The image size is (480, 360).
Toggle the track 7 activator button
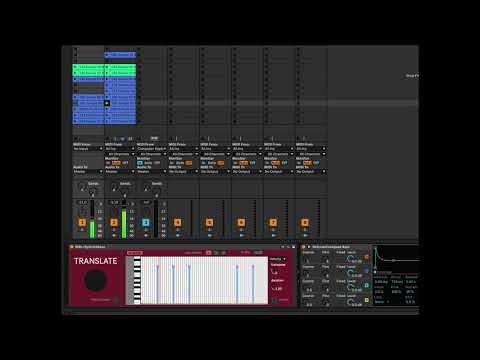click(273, 222)
